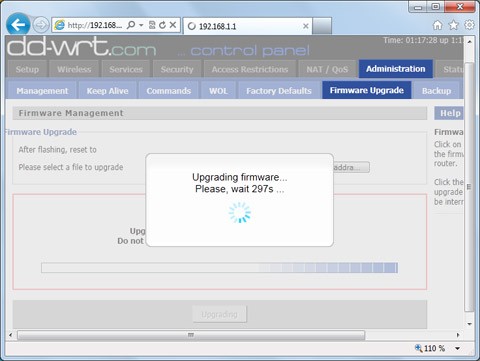Open browser Tools gear icon
This screenshot has height=361, width=480.
[x=469, y=25]
